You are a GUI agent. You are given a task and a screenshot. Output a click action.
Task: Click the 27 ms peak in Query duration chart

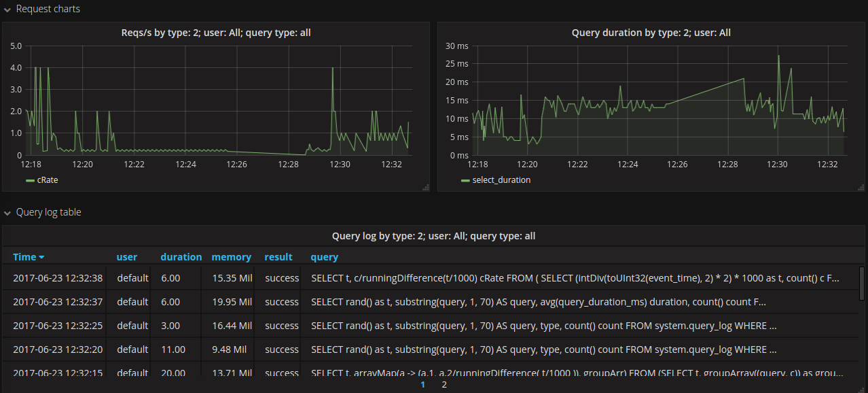(778, 56)
